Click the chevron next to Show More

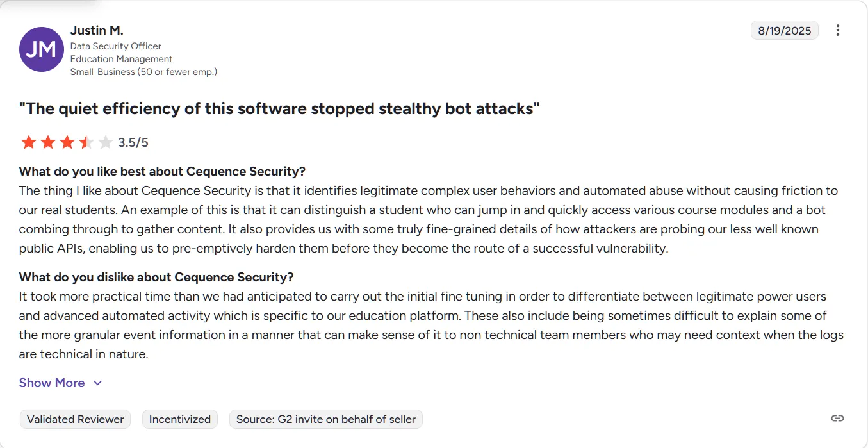coord(97,383)
